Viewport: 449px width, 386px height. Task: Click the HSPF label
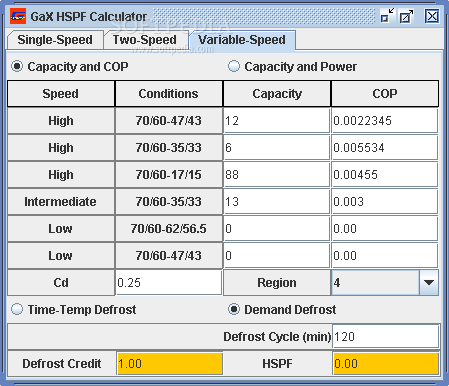click(x=277, y=363)
